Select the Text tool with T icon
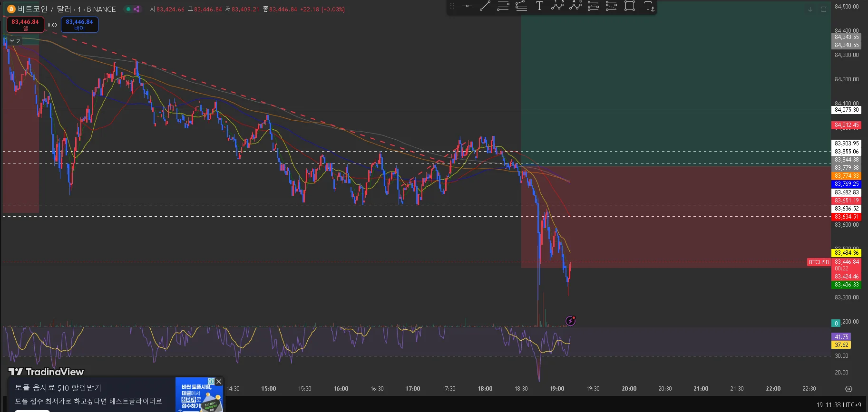The image size is (868, 412). click(539, 6)
